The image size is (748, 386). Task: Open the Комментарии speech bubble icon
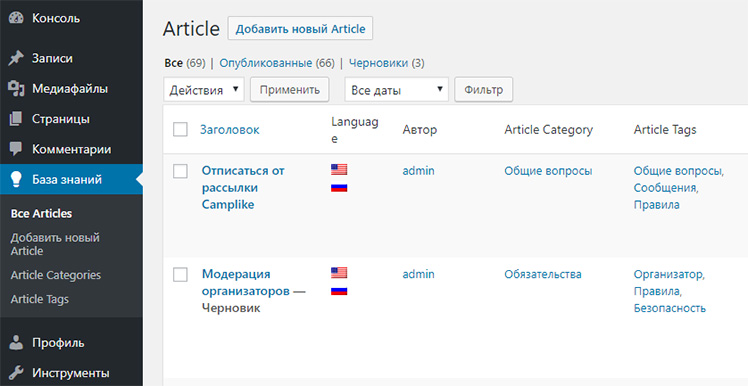(x=16, y=149)
